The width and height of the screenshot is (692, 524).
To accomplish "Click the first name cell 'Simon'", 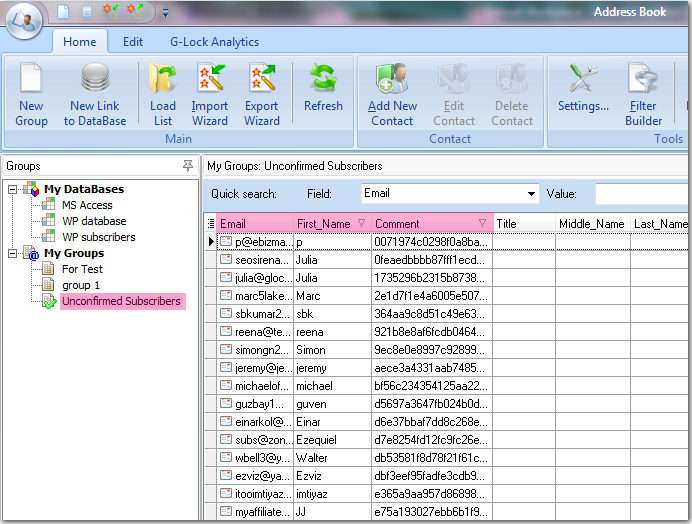I will [x=332, y=350].
